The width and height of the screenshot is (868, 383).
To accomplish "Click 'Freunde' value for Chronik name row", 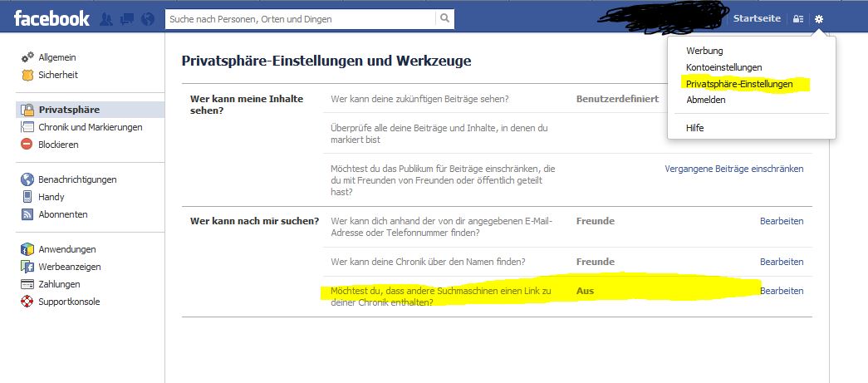I will [596, 261].
